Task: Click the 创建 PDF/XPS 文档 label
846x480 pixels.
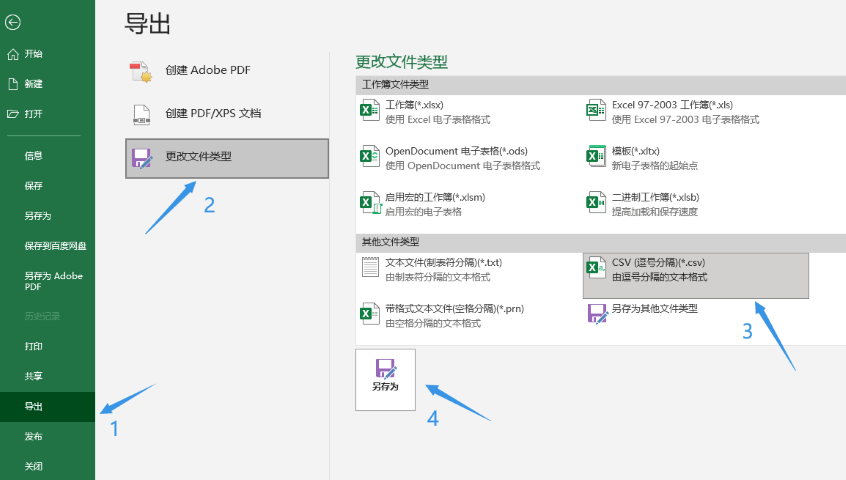Action: point(213,113)
